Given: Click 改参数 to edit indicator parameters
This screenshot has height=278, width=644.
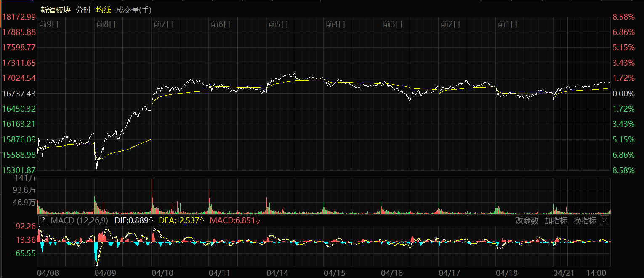Looking at the screenshot, I should (x=527, y=221).
